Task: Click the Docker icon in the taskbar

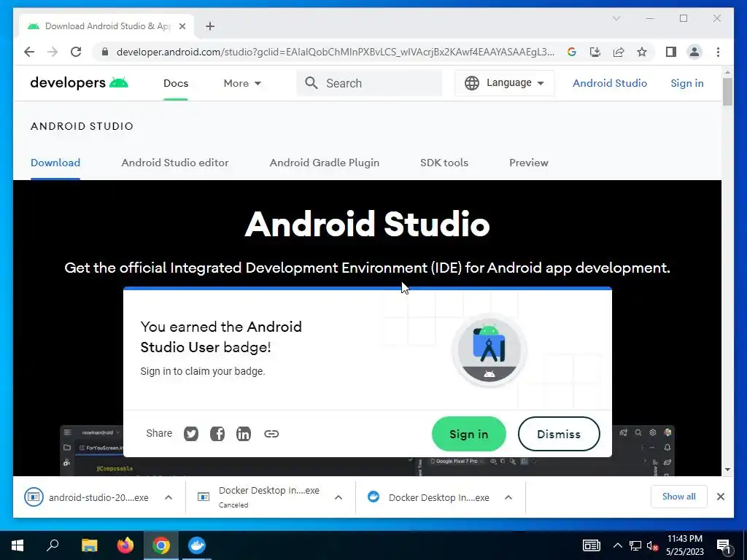Action: coord(197,545)
